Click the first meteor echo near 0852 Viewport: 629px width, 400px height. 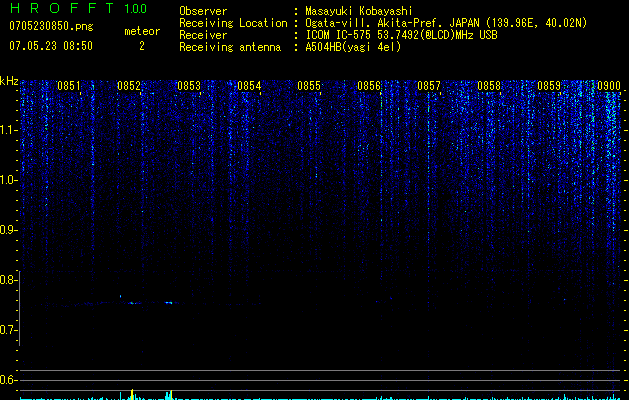(132, 303)
